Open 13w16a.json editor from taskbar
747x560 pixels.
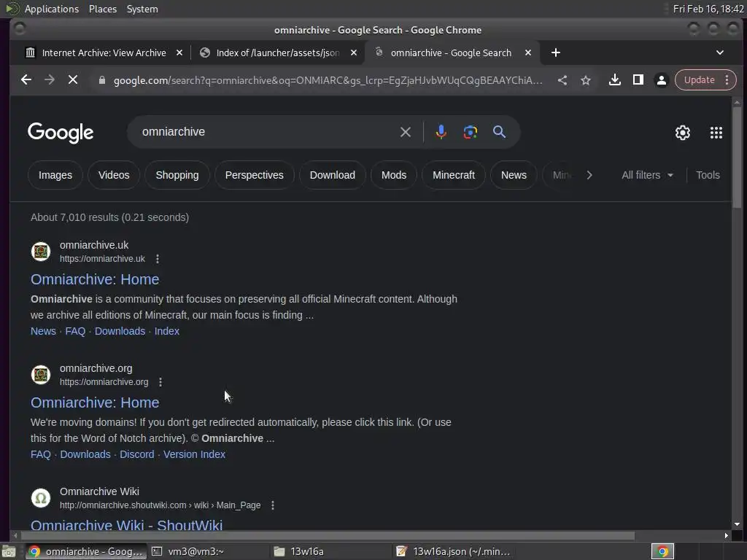(452, 551)
